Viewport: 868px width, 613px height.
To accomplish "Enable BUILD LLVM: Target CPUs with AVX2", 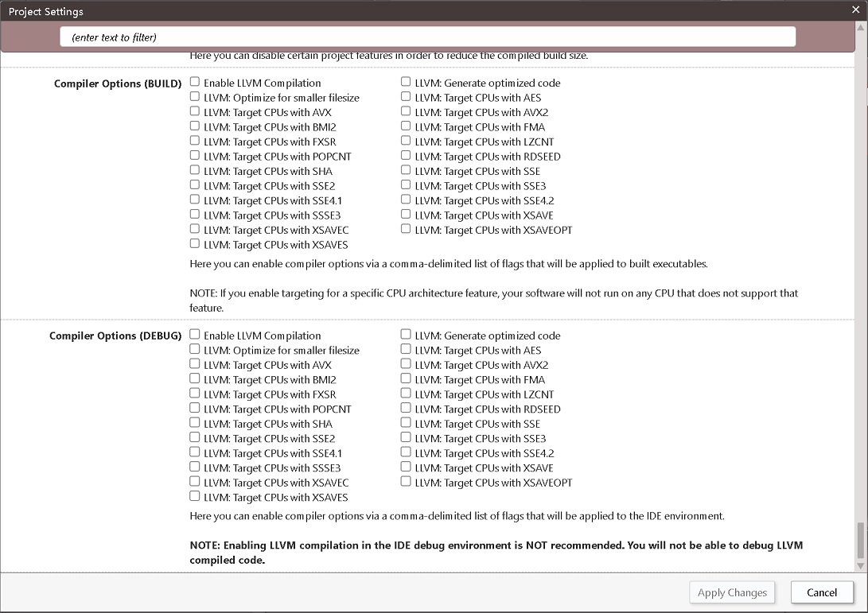I will pos(406,111).
